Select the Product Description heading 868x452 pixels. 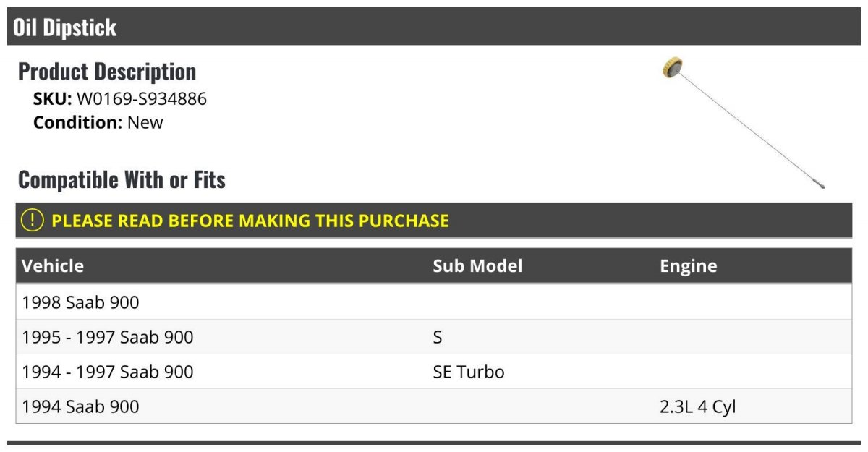107,72
